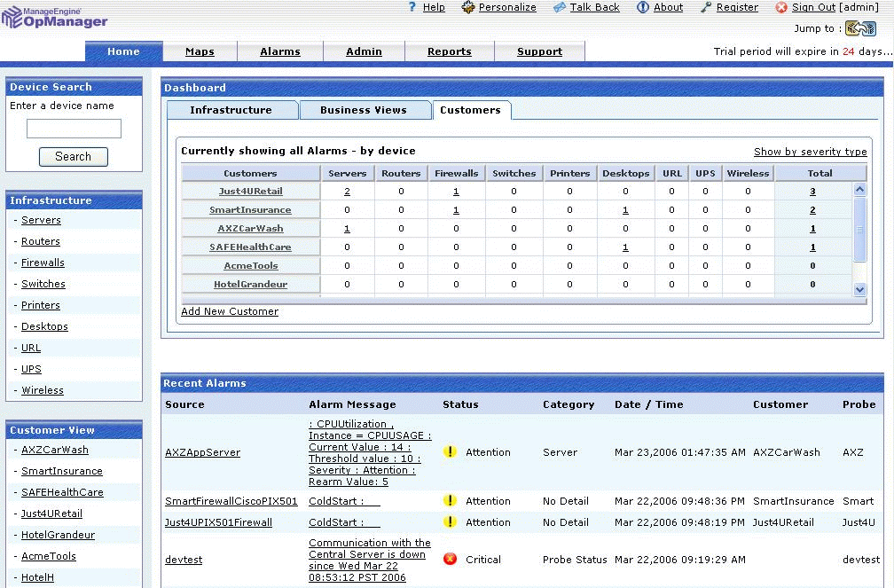Screen dimensions: 894x588
Task: Click AXZCarWash in the customers table
Action: click(x=250, y=228)
